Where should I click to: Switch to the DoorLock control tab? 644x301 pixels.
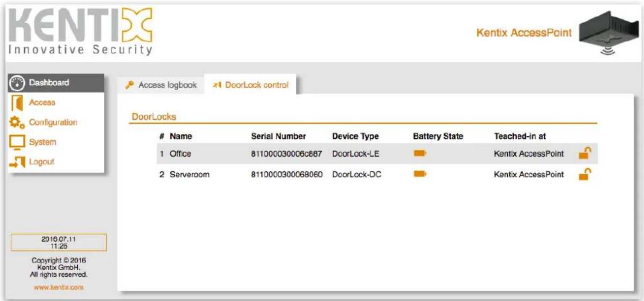[250, 85]
